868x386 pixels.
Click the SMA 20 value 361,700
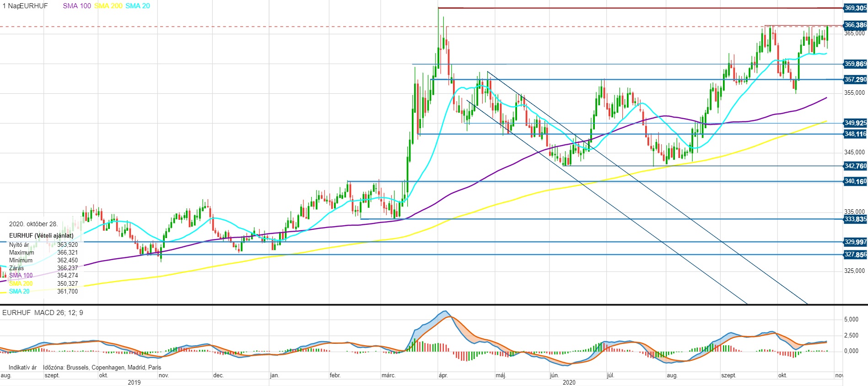(x=67, y=292)
